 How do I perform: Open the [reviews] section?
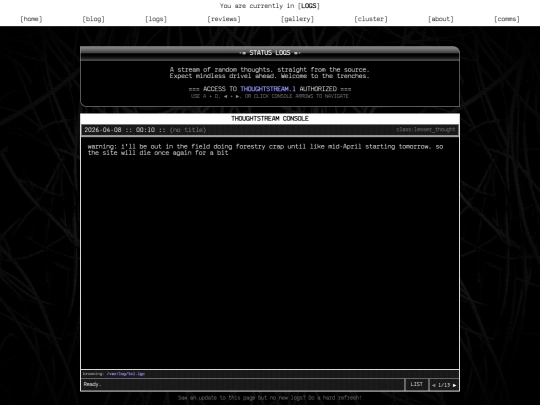coord(224,19)
